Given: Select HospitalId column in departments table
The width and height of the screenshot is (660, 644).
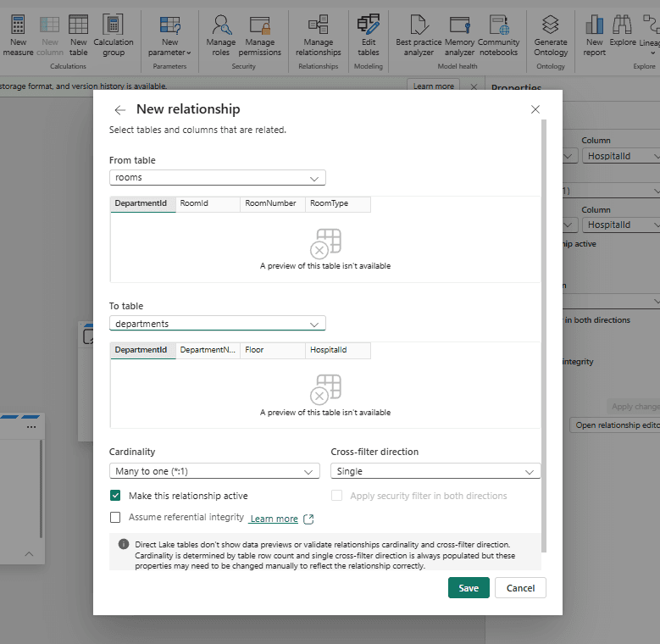Looking at the screenshot, I should click(338, 350).
